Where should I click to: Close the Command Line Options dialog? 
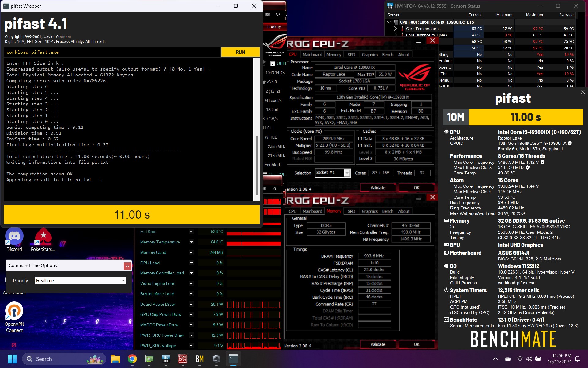point(127,266)
